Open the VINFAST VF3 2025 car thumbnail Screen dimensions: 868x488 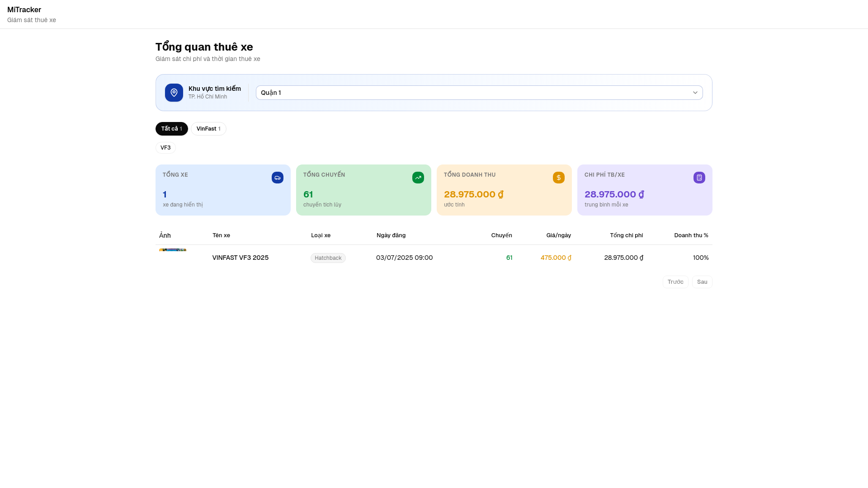[173, 250]
